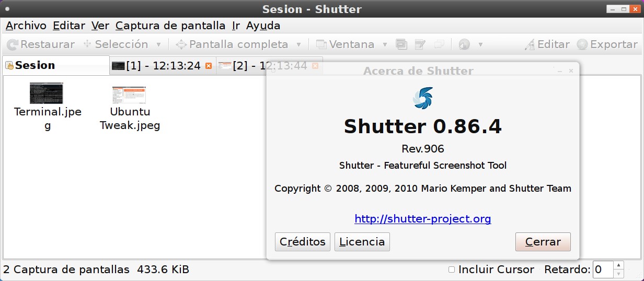Expand the Ventana dropdown arrow
Image resolution: width=644 pixels, height=281 pixels.
(x=385, y=44)
